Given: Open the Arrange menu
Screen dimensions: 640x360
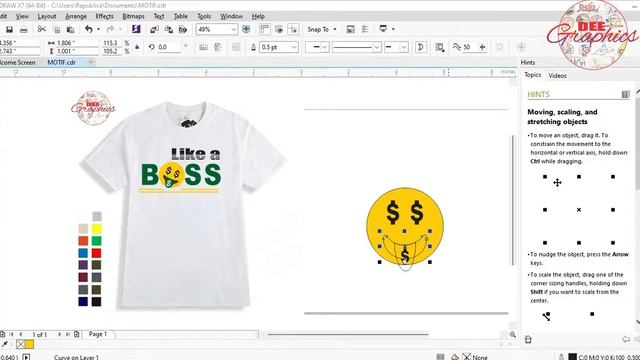Looking at the screenshot, I should tap(76, 16).
